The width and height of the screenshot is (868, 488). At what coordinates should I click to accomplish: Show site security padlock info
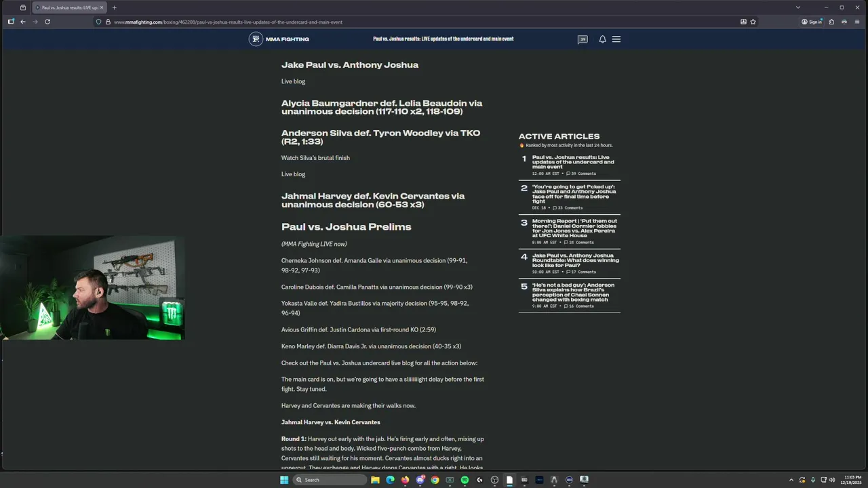[x=108, y=22]
